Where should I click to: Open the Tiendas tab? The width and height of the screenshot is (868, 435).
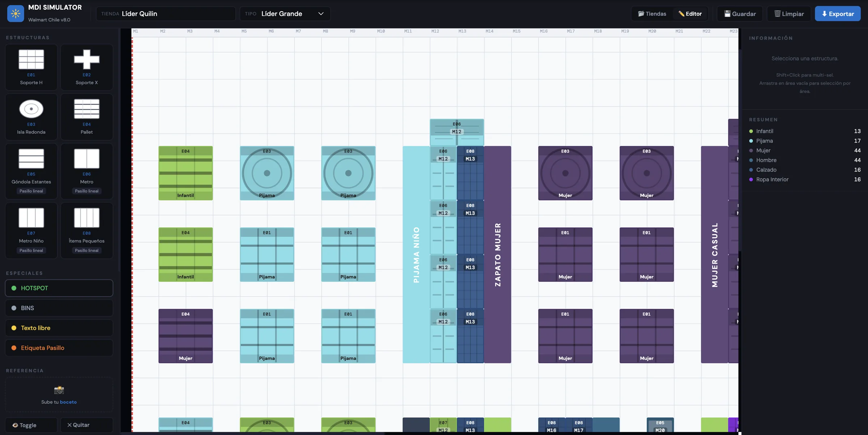[x=652, y=14]
